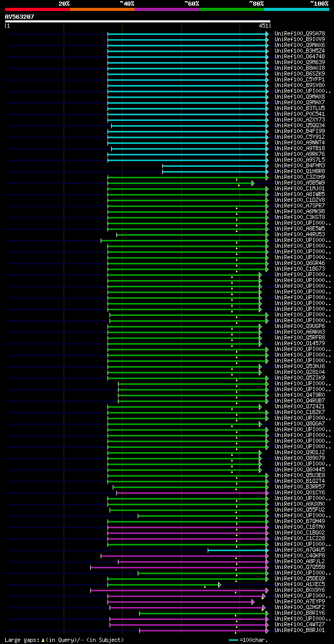Click the UniRef100_Q5RFR8 entry

pos(300,338)
